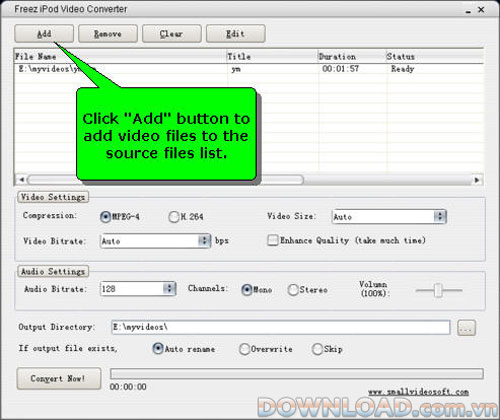Click the ym title cell

[236, 69]
